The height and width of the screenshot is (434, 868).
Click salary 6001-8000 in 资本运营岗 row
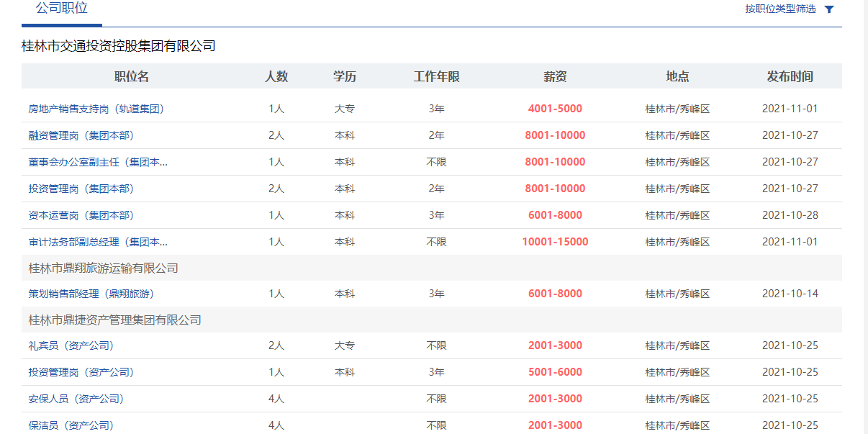pyautogui.click(x=555, y=215)
